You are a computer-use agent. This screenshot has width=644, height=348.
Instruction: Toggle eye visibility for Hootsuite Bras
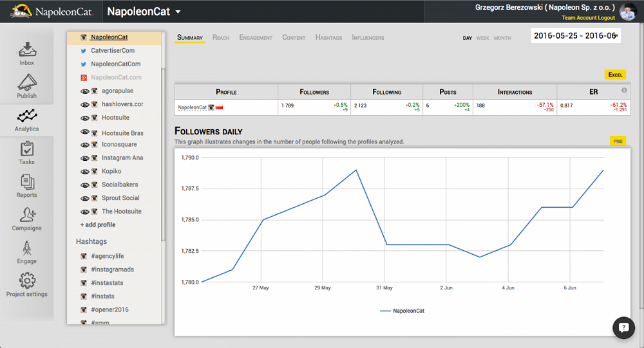click(84, 132)
